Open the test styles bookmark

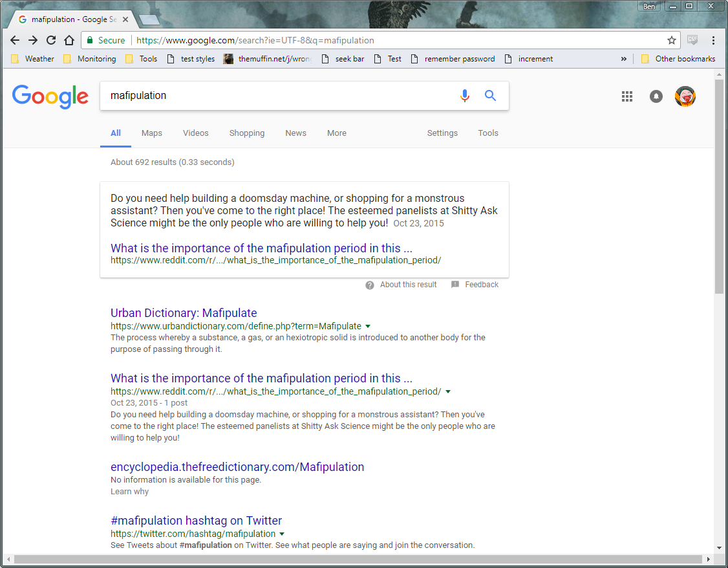(x=191, y=59)
